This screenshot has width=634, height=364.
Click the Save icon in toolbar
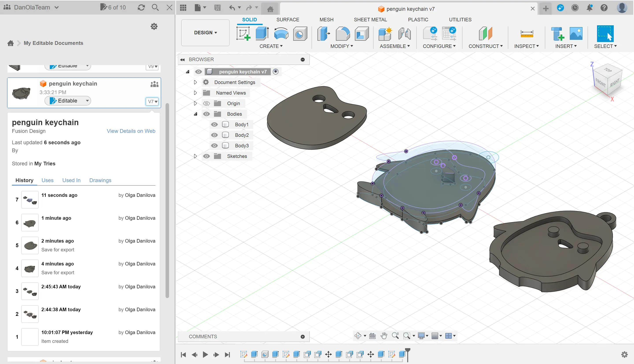coord(217,8)
